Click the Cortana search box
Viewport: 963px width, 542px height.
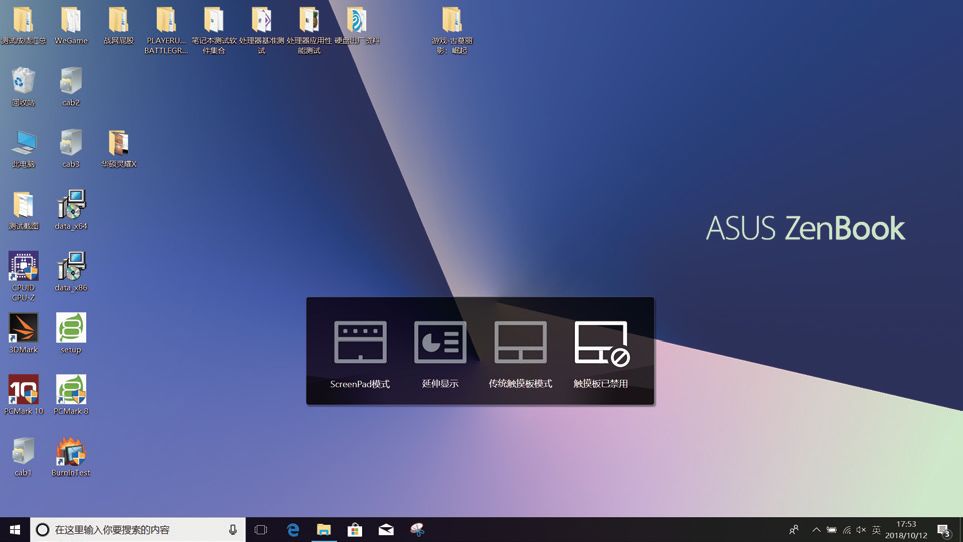pyautogui.click(x=138, y=530)
